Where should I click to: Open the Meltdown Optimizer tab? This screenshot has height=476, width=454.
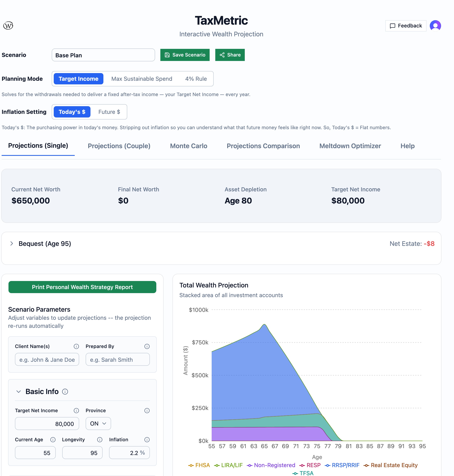(x=350, y=146)
